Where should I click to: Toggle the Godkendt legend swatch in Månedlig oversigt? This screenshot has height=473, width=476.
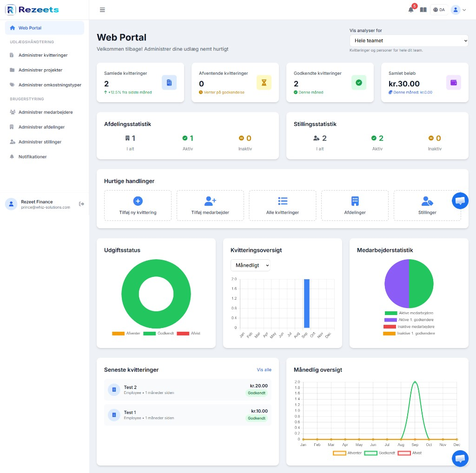[370, 453]
